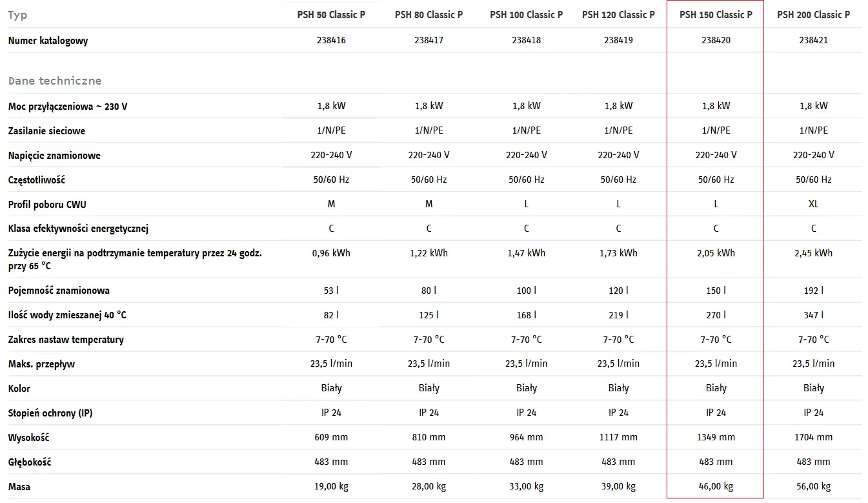Click the Klasa efektywności energetycznej label

coord(79,229)
